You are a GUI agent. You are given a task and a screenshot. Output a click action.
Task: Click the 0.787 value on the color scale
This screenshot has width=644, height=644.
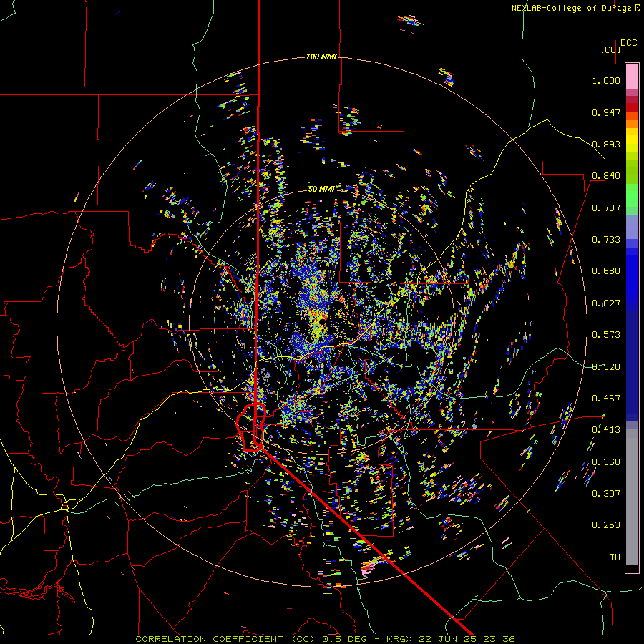pyautogui.click(x=606, y=208)
